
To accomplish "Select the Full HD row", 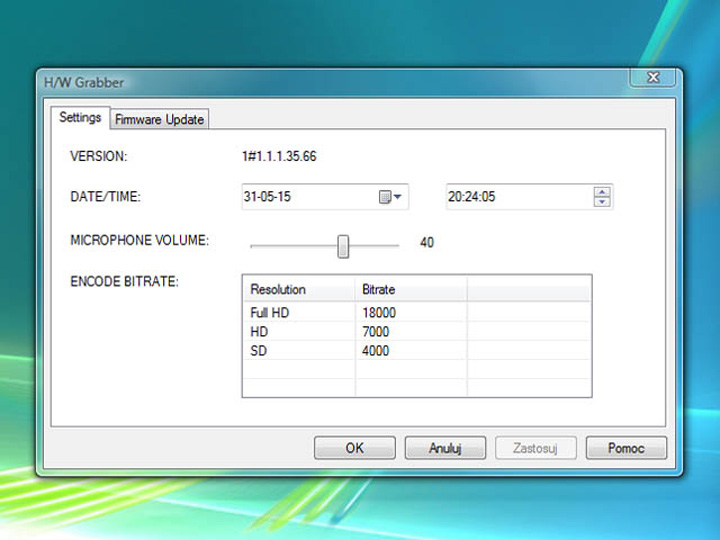I will click(416, 313).
